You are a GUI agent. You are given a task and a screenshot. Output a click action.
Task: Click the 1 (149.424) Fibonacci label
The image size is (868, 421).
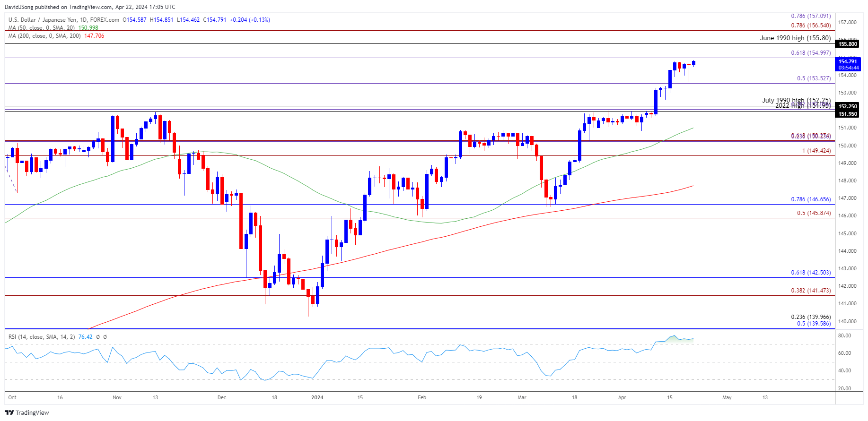(x=816, y=151)
